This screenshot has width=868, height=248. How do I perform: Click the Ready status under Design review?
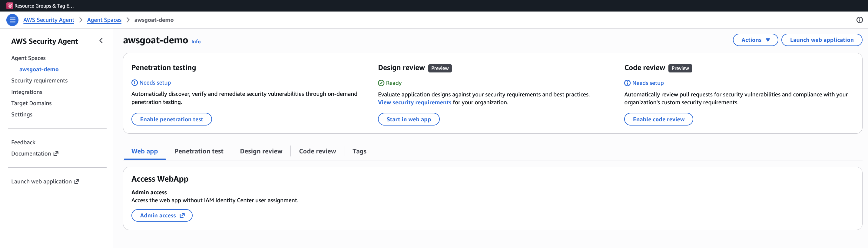coord(390,83)
